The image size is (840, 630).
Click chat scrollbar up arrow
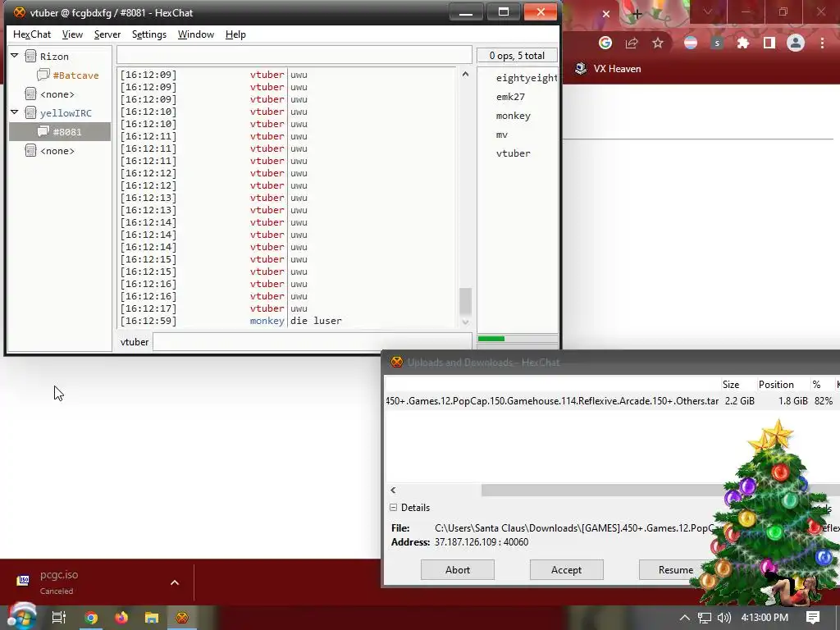point(465,75)
